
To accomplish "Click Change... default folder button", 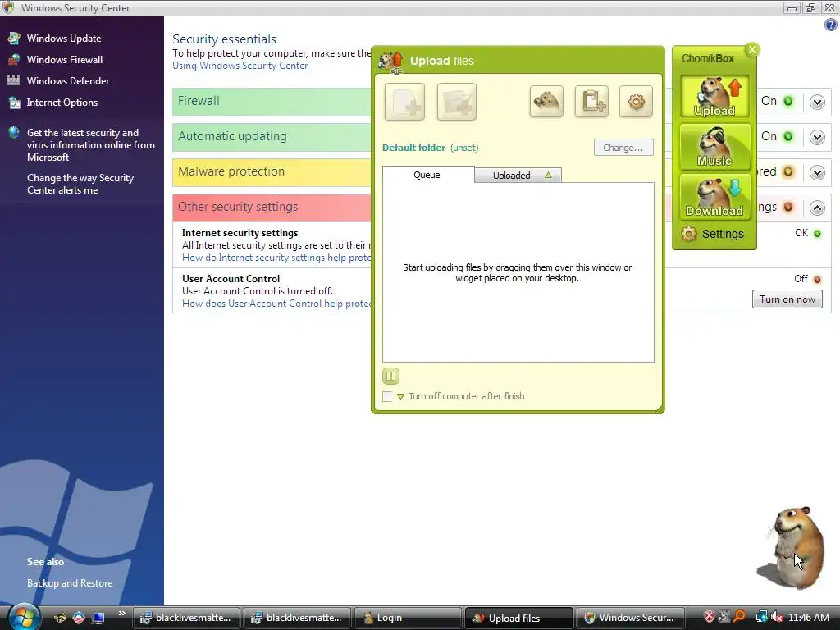I will click(x=623, y=148).
